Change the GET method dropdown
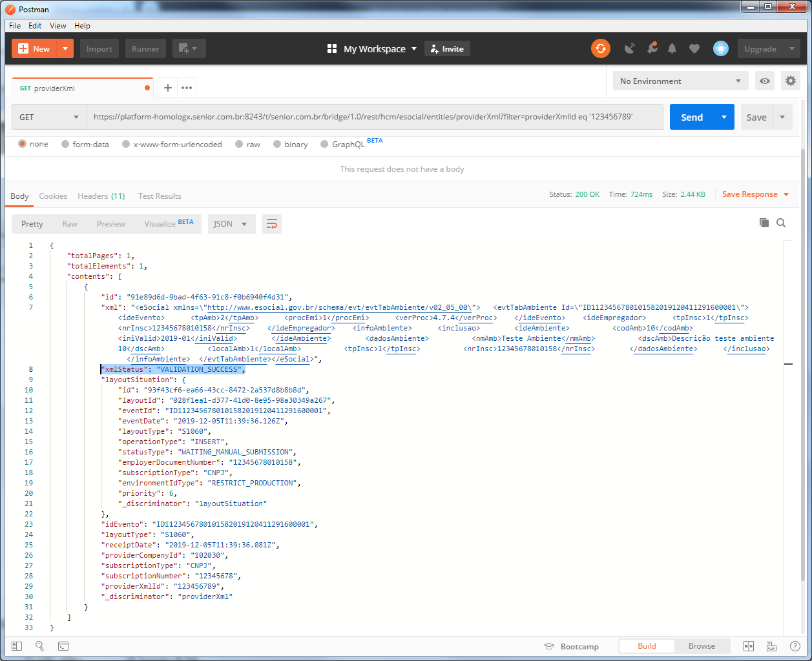Viewport: 812px width, 661px height. point(49,117)
